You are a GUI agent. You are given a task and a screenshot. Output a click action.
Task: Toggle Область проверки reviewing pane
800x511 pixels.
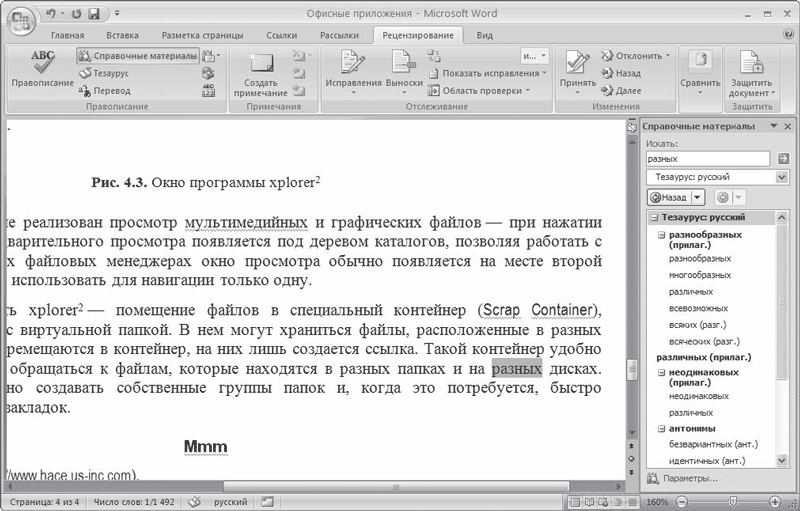click(x=479, y=91)
